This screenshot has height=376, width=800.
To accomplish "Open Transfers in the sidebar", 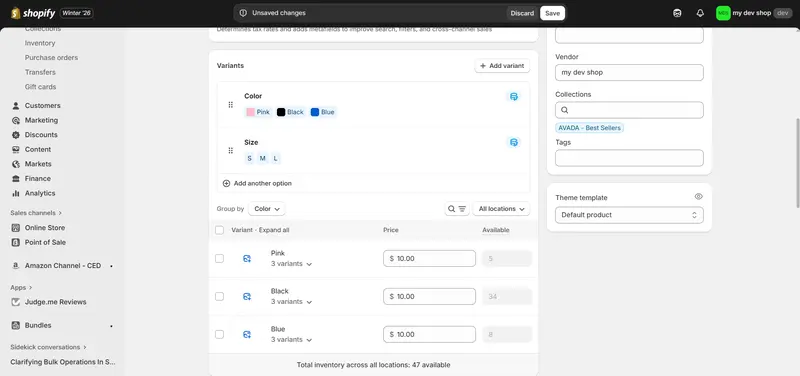I will (x=40, y=72).
